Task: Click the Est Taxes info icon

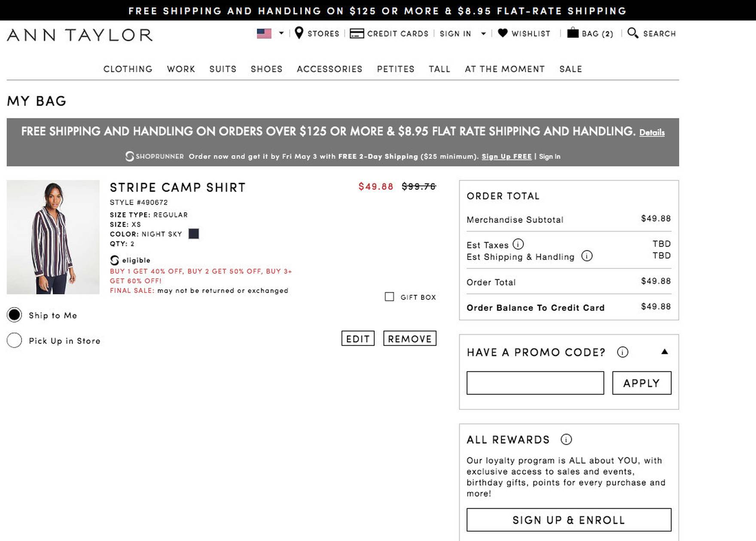Action: point(518,244)
